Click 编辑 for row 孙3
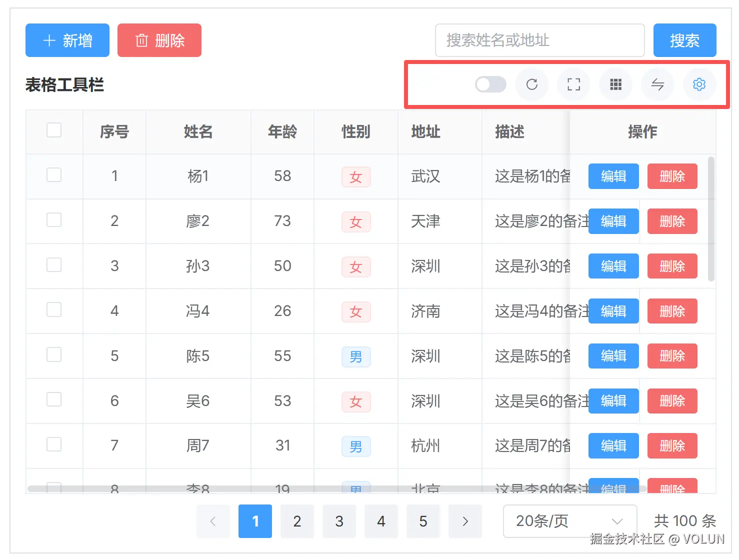 point(613,266)
